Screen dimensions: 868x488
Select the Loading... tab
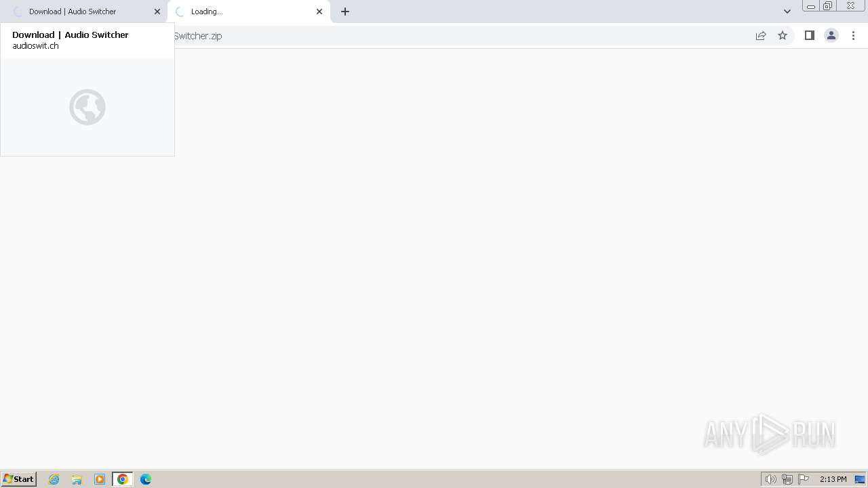(x=248, y=12)
